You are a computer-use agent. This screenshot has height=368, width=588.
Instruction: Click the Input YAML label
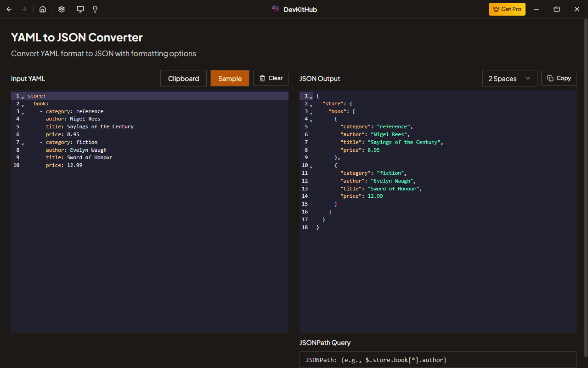tap(28, 79)
